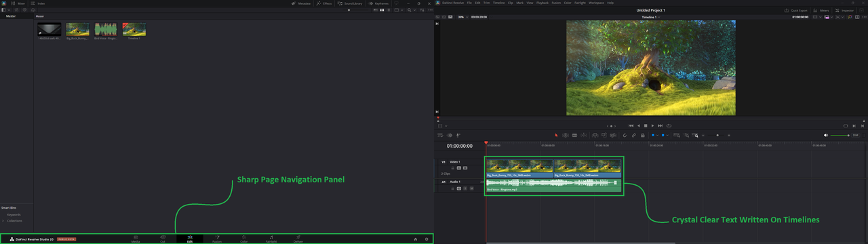Choose the Selection mode arrow tool
The height and width of the screenshot is (244, 868).
[x=556, y=135]
